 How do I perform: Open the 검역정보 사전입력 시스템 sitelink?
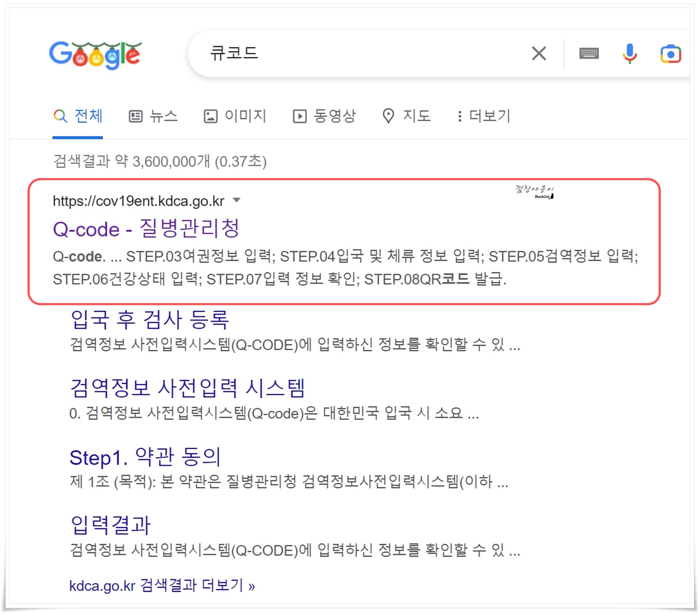pos(187,388)
